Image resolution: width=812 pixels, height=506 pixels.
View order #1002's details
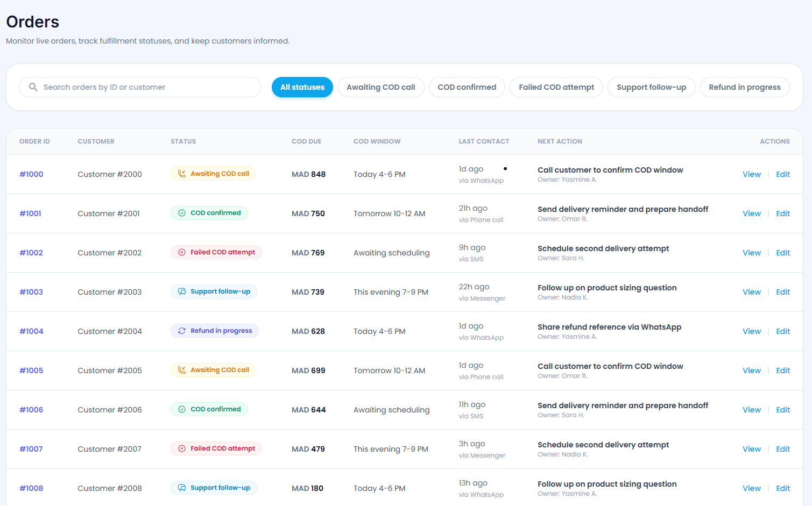point(751,252)
